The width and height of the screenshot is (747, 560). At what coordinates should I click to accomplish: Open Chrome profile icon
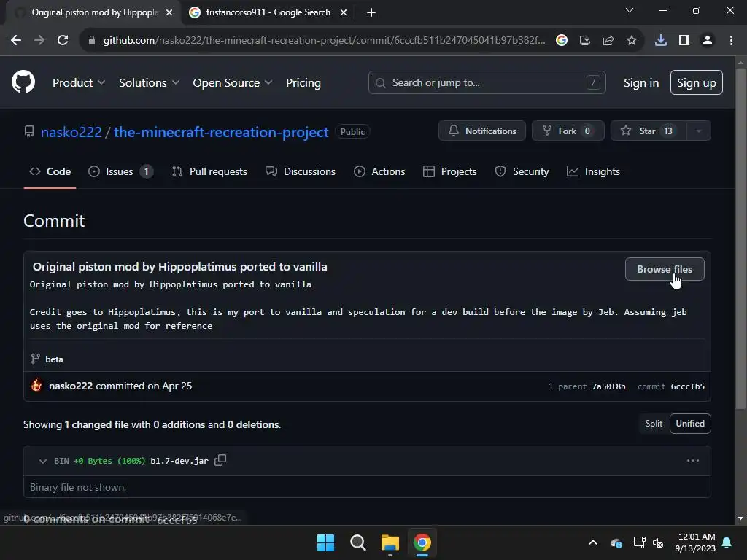pos(708,41)
